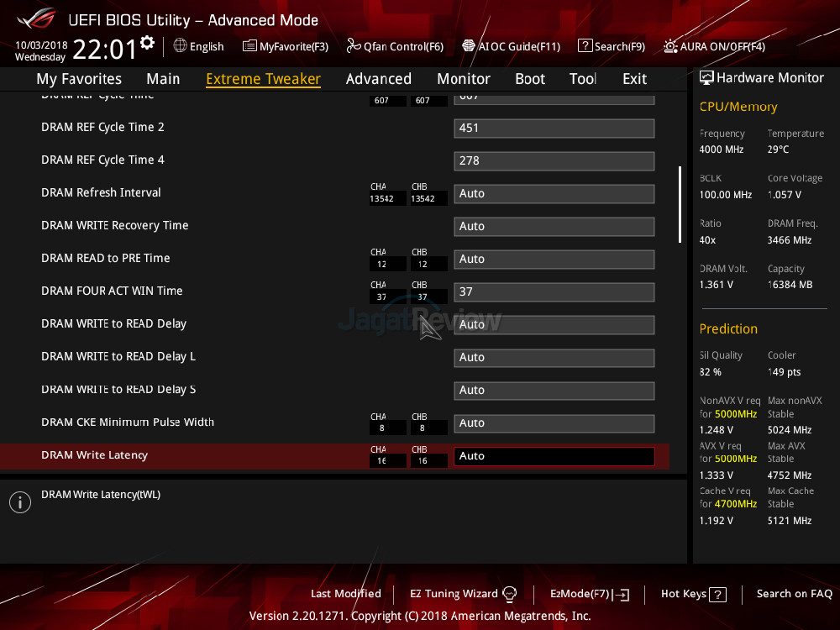This screenshot has height=630, width=840.
Task: Edit DRAM FOUR ACT WIN Time value 37
Action: (554, 292)
